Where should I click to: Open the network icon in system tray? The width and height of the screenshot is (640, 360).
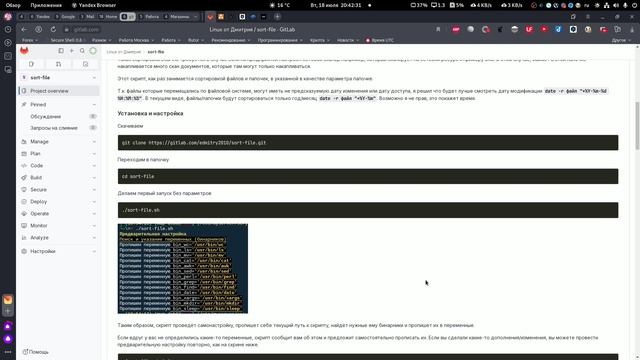607,5
